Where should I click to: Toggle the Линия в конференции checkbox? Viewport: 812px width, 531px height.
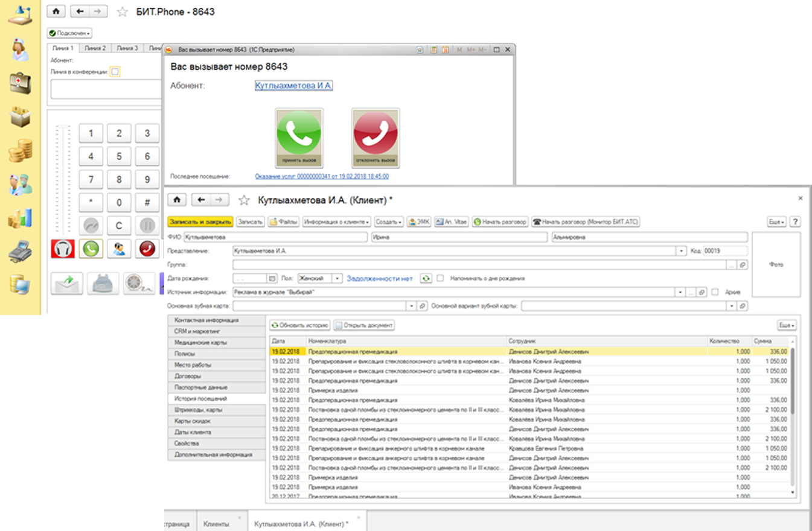115,72
